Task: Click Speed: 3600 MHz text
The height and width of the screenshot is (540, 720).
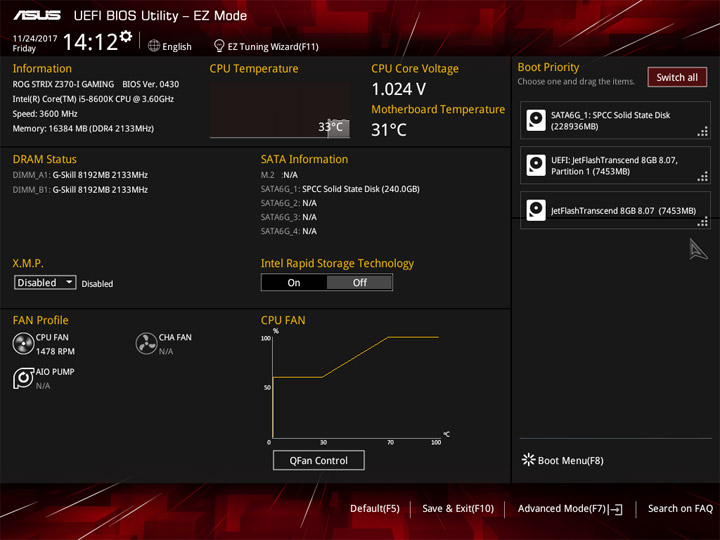Action: pos(45,114)
